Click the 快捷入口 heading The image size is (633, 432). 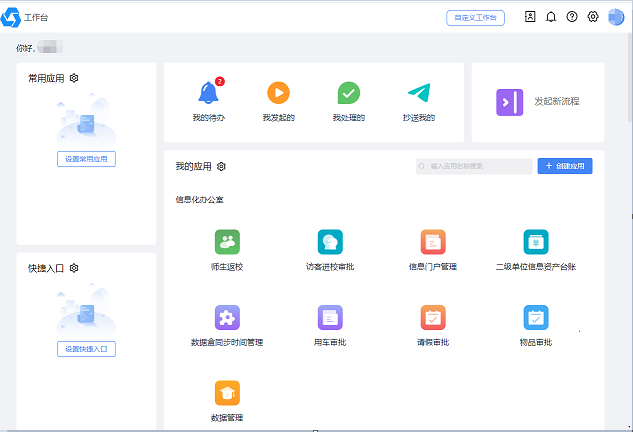[46, 268]
